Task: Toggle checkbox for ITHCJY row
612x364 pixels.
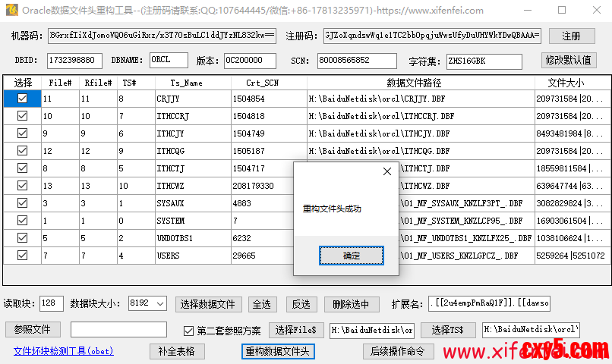Action: [22, 133]
